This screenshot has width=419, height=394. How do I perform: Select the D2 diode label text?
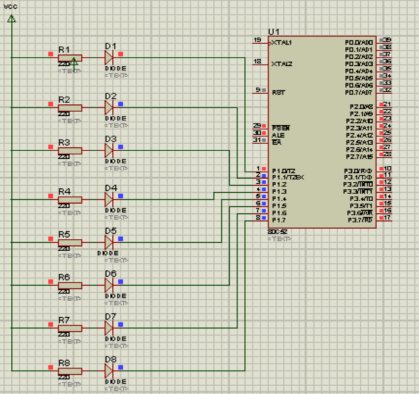[x=111, y=96]
